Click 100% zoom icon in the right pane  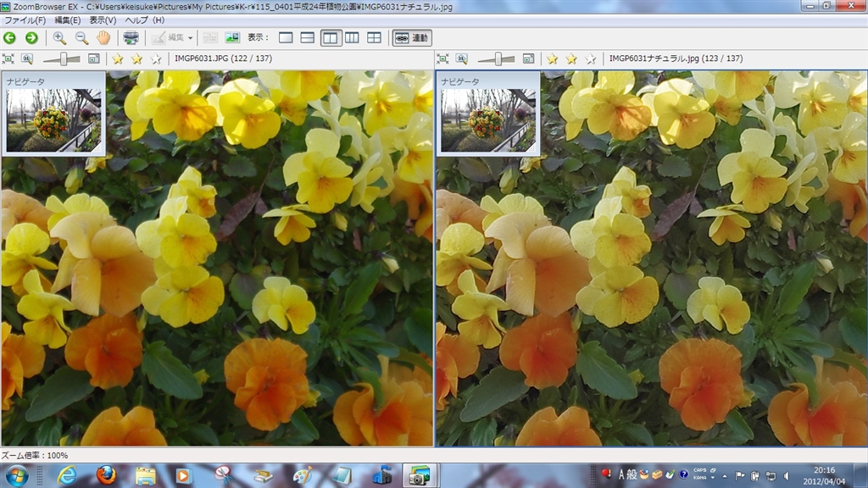pyautogui.click(x=462, y=58)
